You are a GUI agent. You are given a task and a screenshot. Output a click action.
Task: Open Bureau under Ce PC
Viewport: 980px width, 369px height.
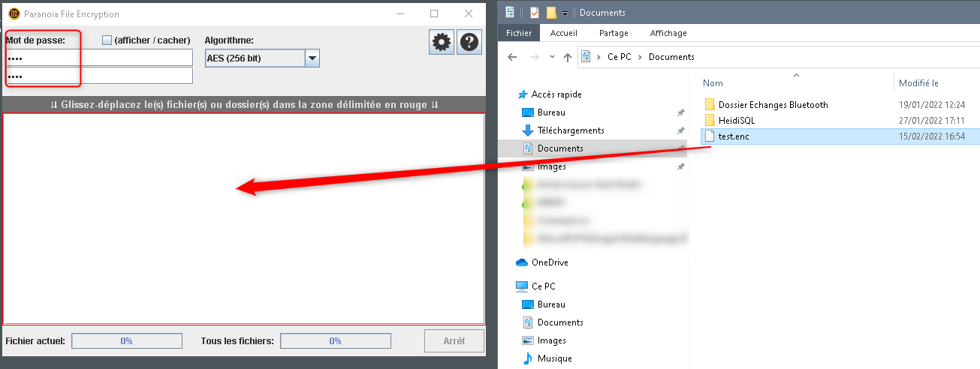click(551, 304)
